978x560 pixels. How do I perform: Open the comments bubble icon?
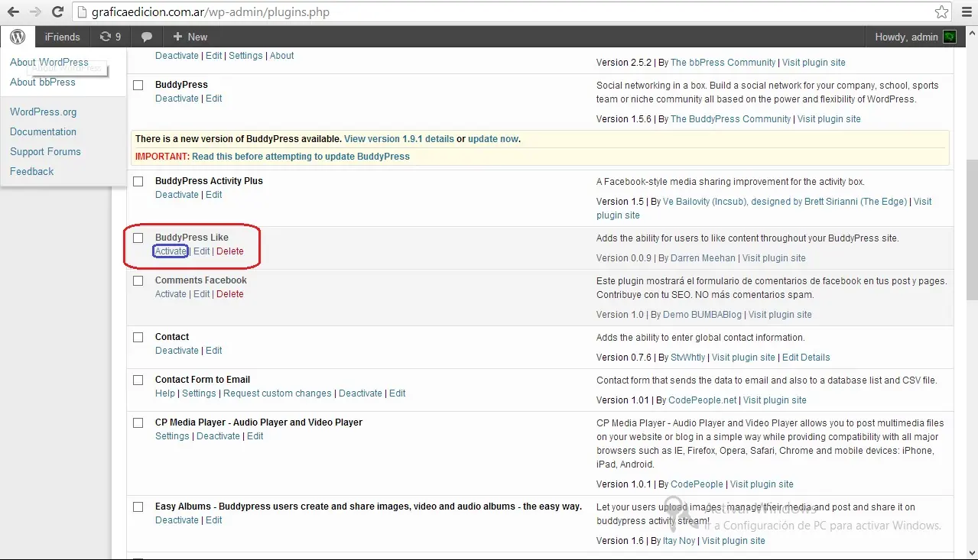pyautogui.click(x=147, y=37)
